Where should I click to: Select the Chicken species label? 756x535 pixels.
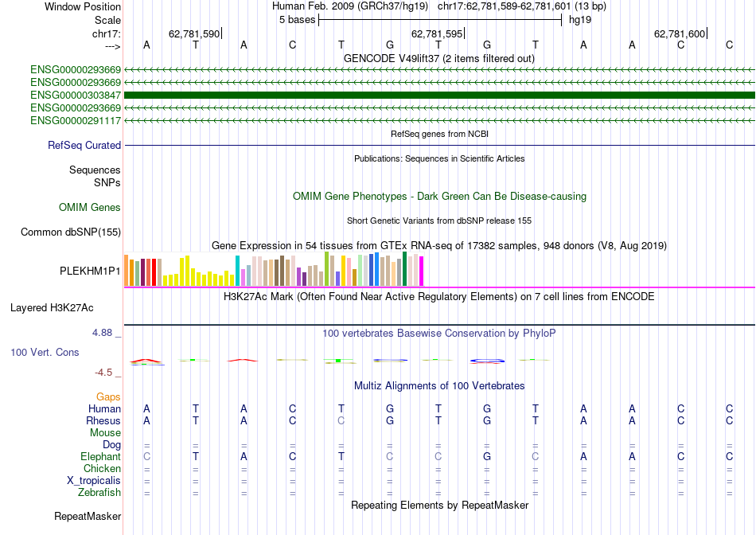click(x=102, y=468)
